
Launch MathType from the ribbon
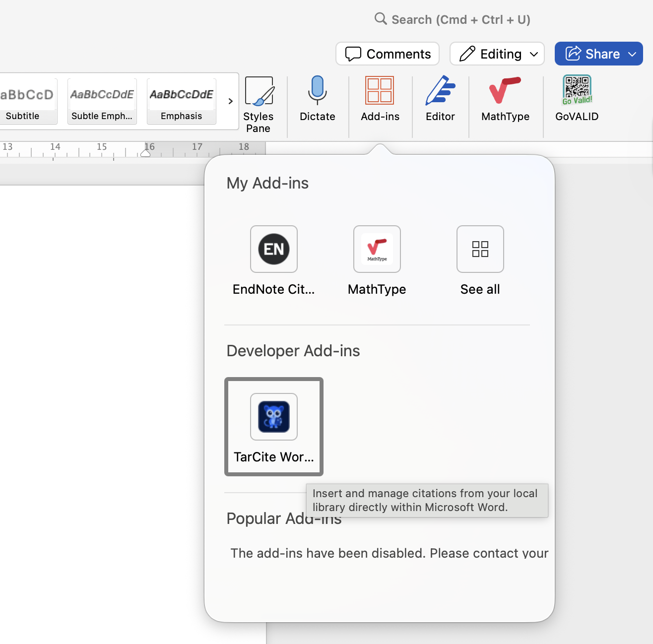pyautogui.click(x=505, y=99)
